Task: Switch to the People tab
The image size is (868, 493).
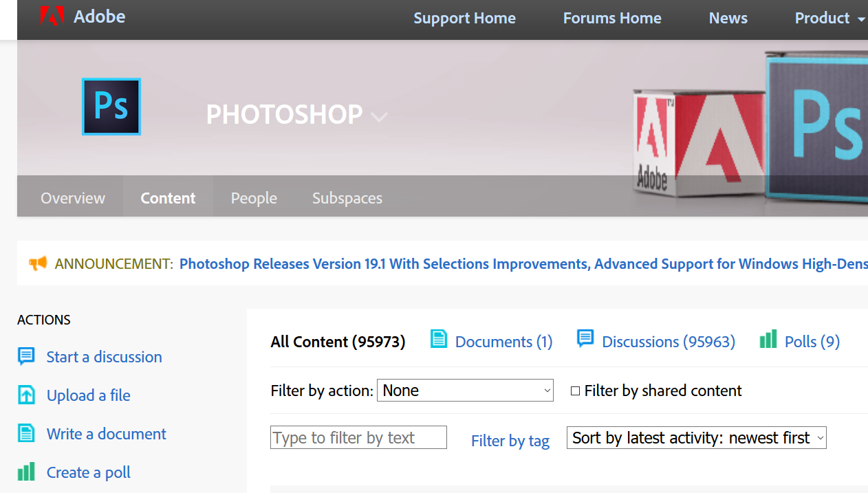Action: [254, 198]
